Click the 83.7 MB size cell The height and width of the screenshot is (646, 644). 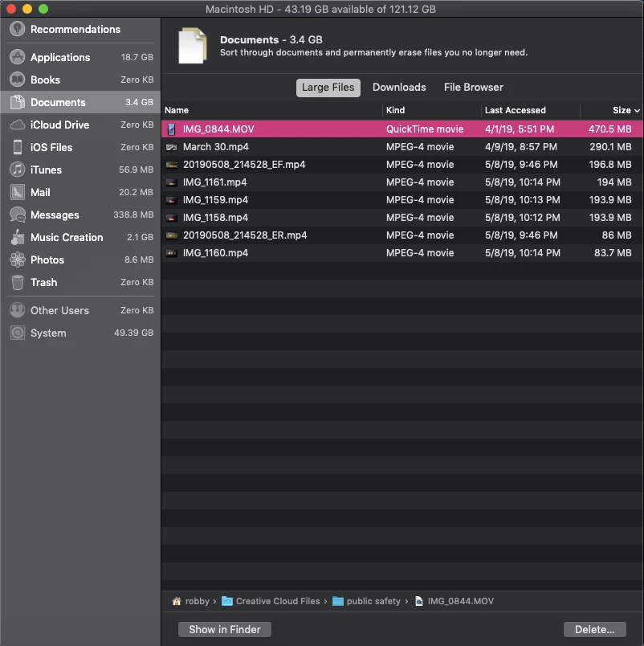click(613, 253)
